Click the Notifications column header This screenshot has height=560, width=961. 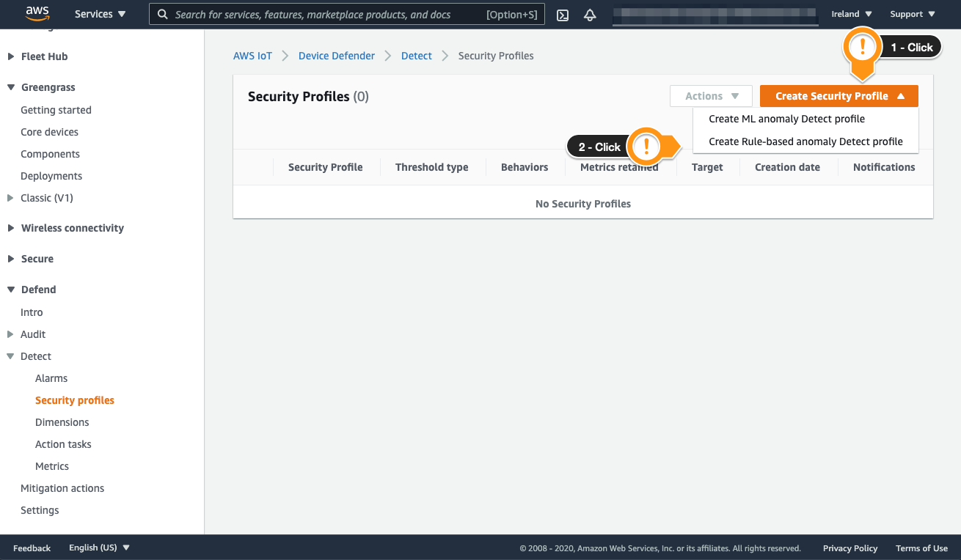point(884,167)
